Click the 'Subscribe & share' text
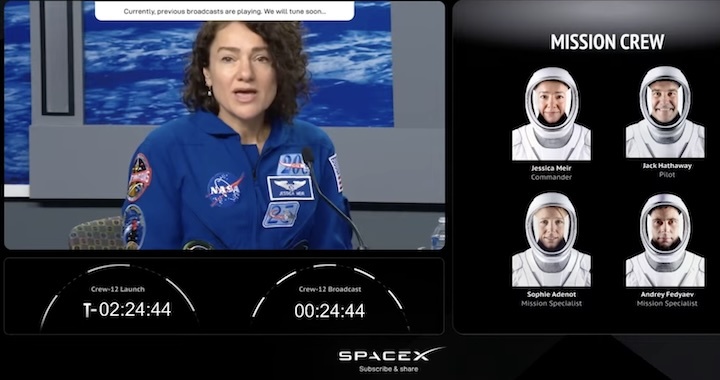Screen dimensions: 720x380 (x=388, y=369)
